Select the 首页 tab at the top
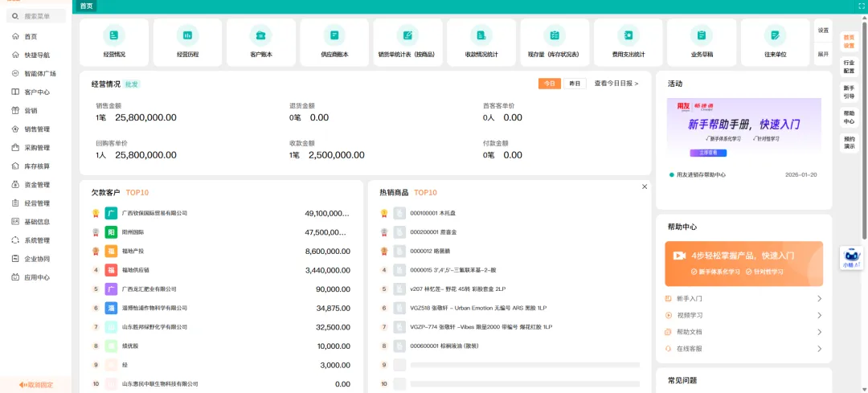 tap(86, 6)
